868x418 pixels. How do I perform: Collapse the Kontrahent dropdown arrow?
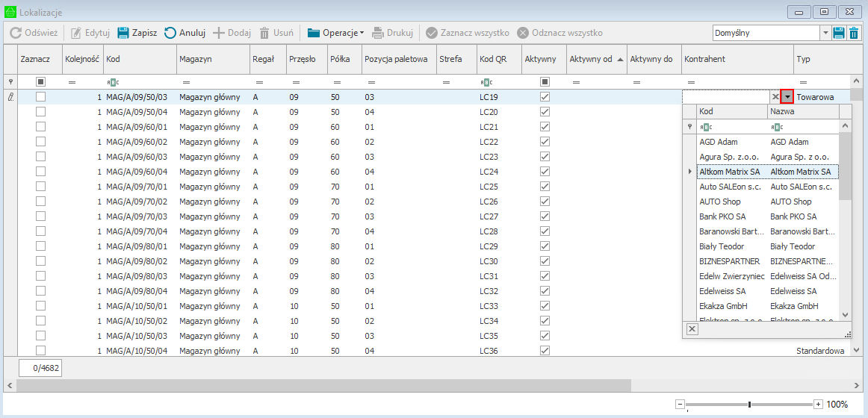[787, 97]
